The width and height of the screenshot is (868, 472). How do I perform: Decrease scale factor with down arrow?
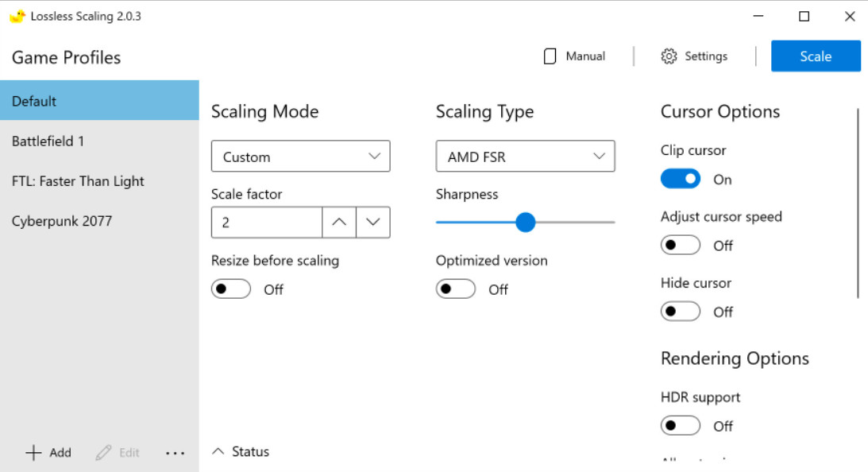tap(373, 222)
